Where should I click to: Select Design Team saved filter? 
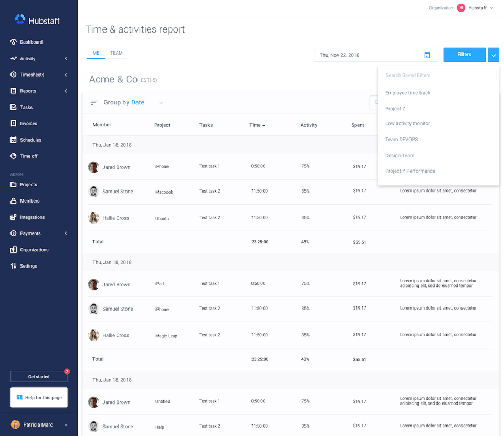tap(400, 155)
